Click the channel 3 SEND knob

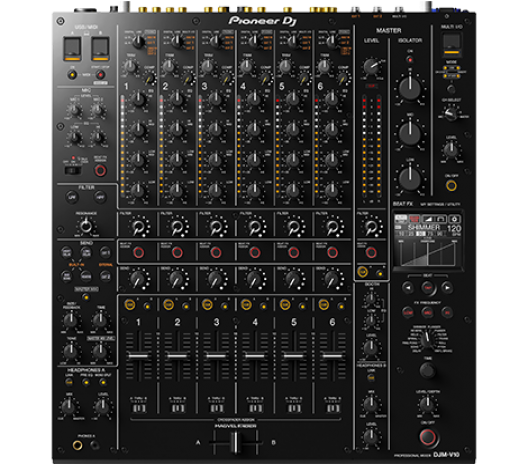tap(216, 279)
